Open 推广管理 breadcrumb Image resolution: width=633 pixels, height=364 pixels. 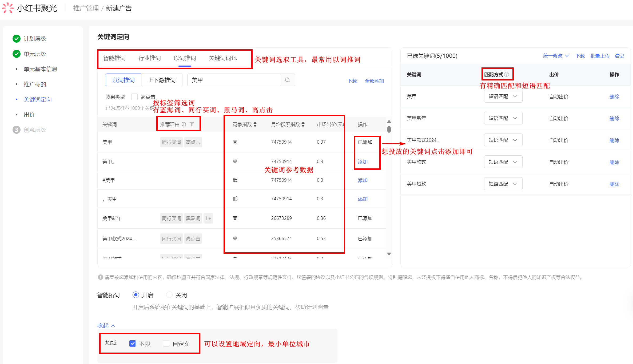(x=86, y=8)
